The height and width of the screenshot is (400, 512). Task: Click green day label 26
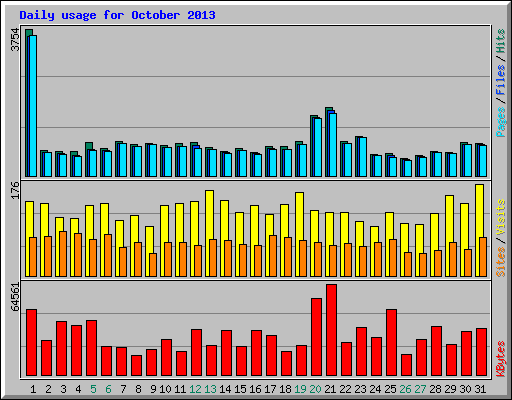405,389
